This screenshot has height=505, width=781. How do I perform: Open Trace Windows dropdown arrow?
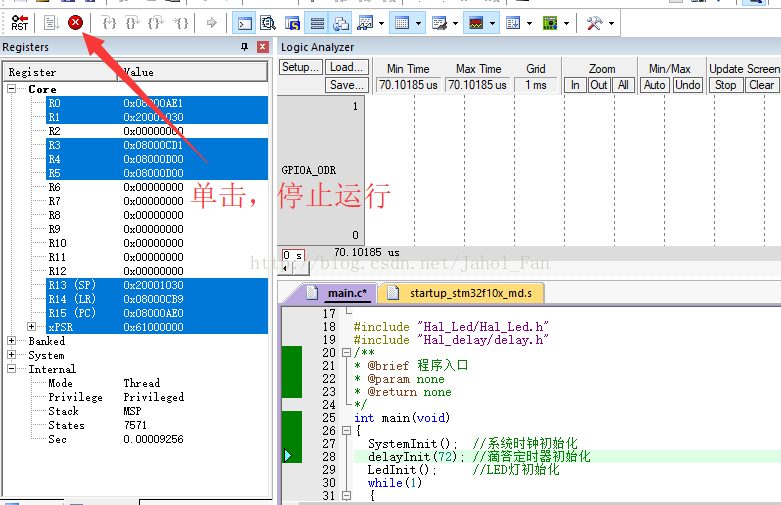[x=529, y=23]
